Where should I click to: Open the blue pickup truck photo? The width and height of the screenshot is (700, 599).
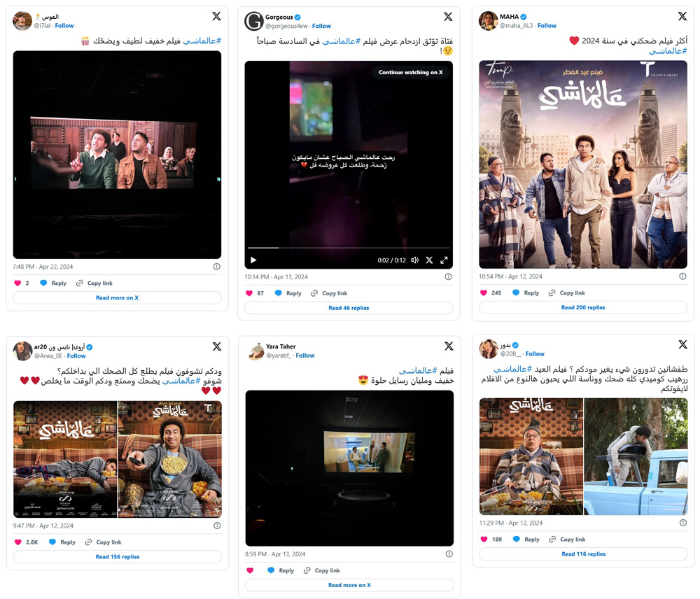click(636, 457)
